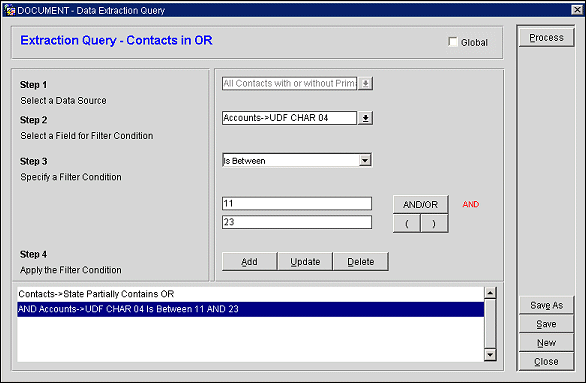Image resolution: width=586 pixels, height=383 pixels.
Task: Click the application icon in the title bar
Action: click(x=9, y=10)
